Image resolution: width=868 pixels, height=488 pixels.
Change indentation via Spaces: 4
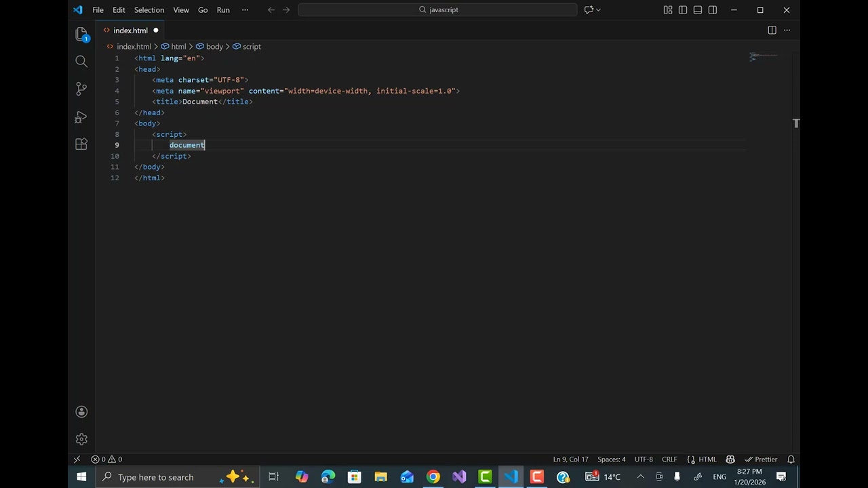pyautogui.click(x=612, y=460)
